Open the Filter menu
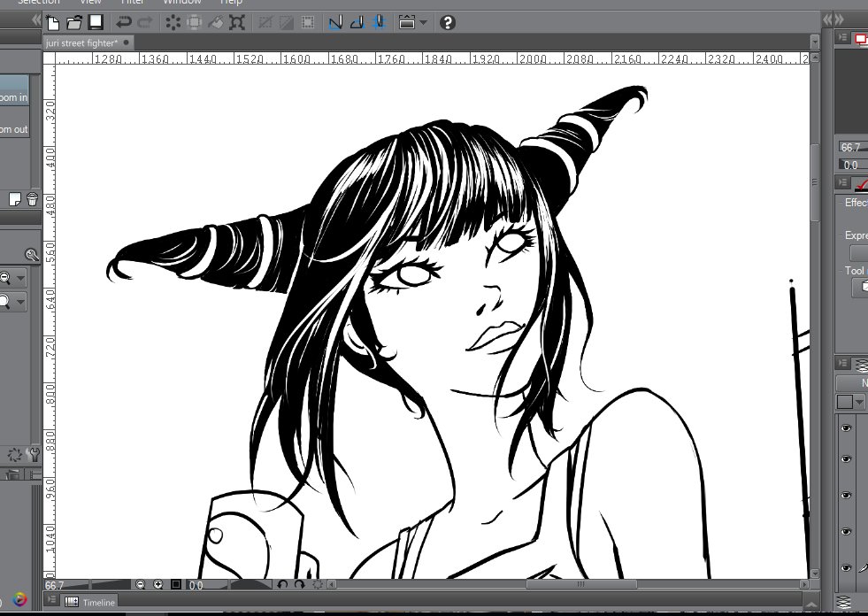868x616 pixels. [133, 3]
